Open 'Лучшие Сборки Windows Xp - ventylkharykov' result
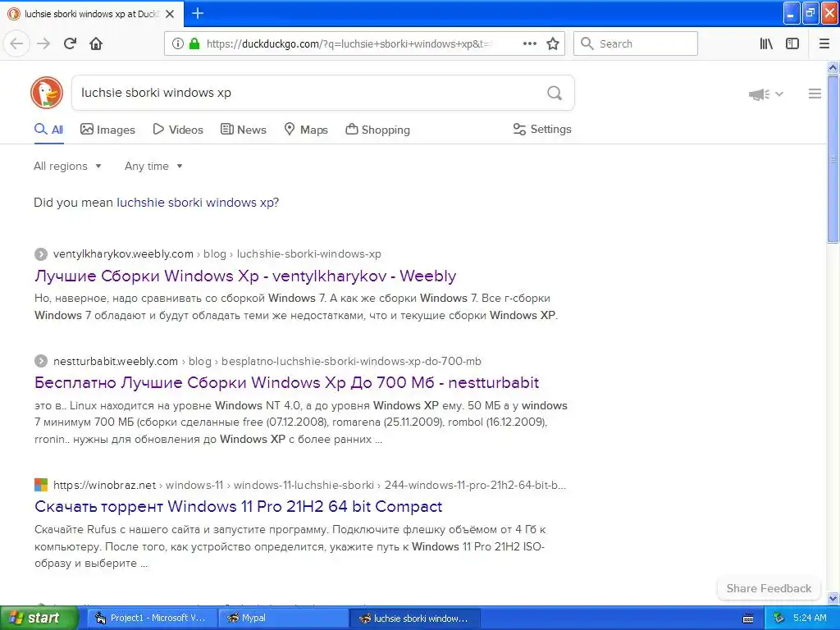The height and width of the screenshot is (630, 840). tap(245, 276)
